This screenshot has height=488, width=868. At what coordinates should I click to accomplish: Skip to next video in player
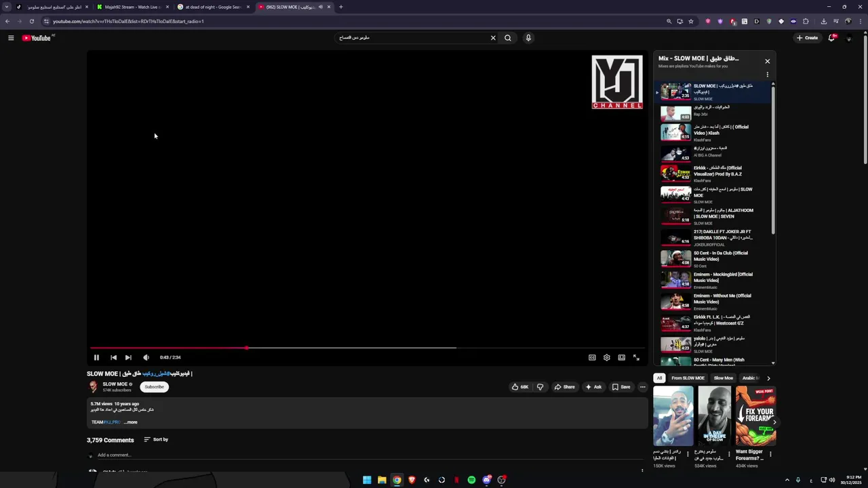coord(128,357)
